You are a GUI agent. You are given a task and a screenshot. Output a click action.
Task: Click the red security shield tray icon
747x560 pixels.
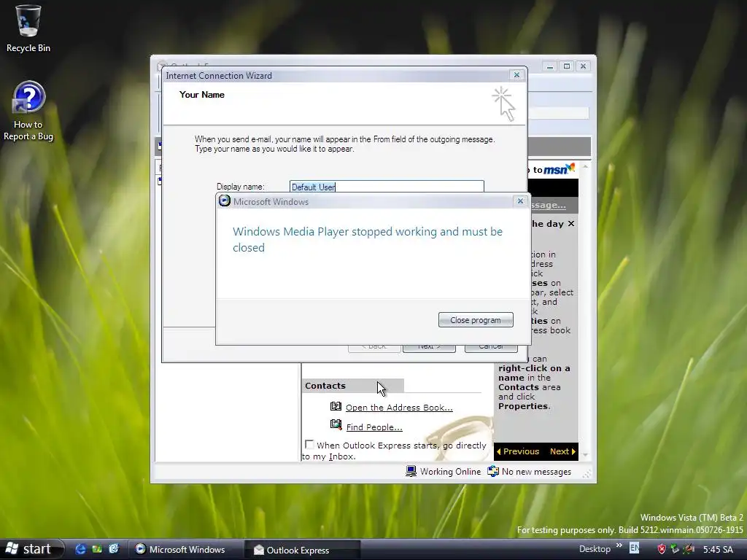[x=662, y=549]
